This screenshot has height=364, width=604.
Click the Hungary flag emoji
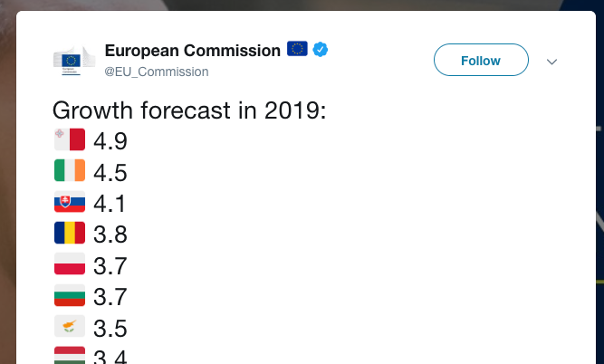[70, 355]
